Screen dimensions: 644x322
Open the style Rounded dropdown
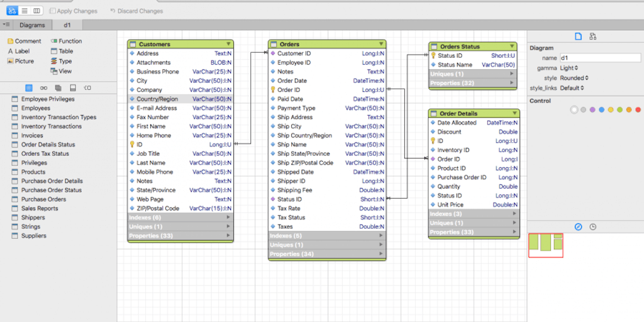click(574, 78)
